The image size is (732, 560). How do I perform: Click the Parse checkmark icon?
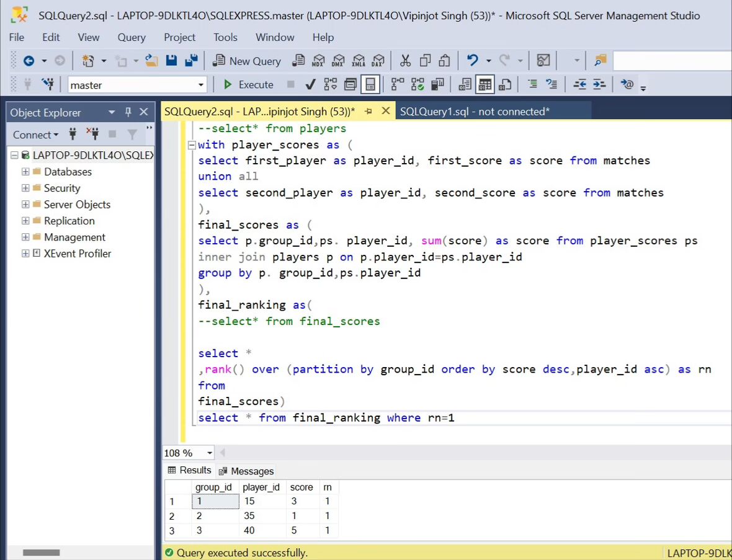(x=310, y=84)
